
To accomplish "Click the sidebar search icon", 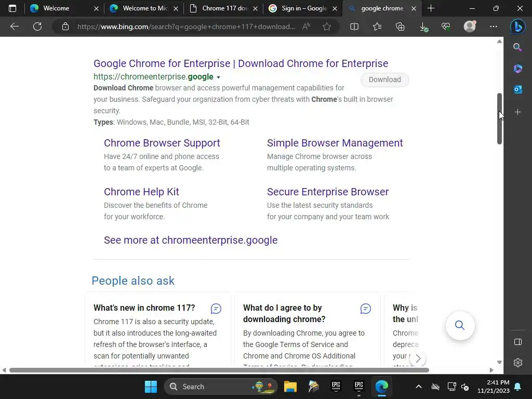I will (x=517, y=47).
